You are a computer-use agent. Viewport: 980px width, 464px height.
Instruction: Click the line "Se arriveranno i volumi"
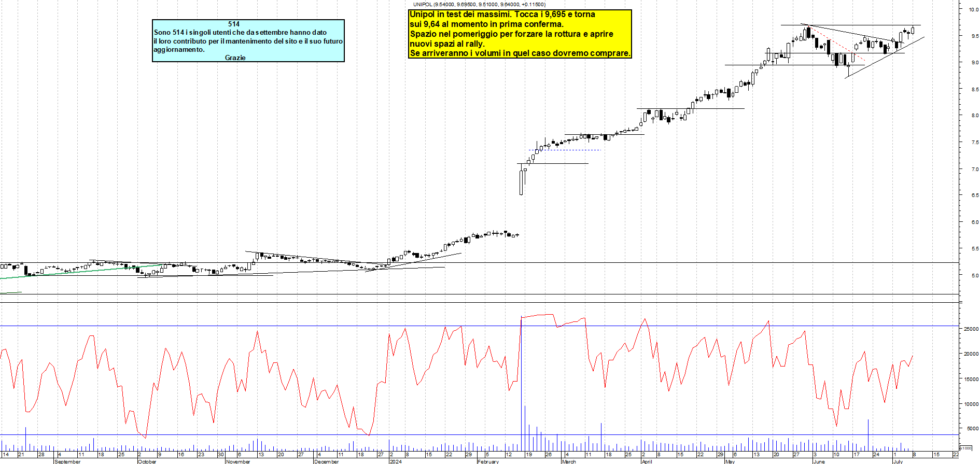click(520, 53)
